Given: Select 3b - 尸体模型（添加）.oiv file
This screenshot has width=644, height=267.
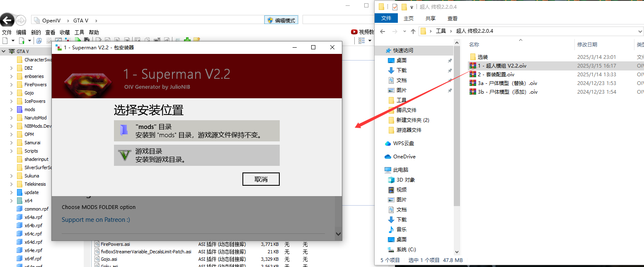Looking at the screenshot, I should (x=503, y=92).
